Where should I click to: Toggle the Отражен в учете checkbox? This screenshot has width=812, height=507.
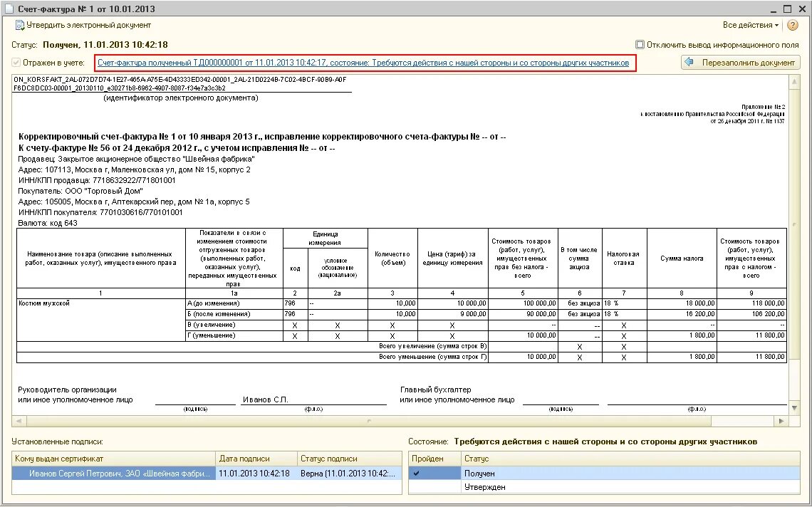[17, 63]
